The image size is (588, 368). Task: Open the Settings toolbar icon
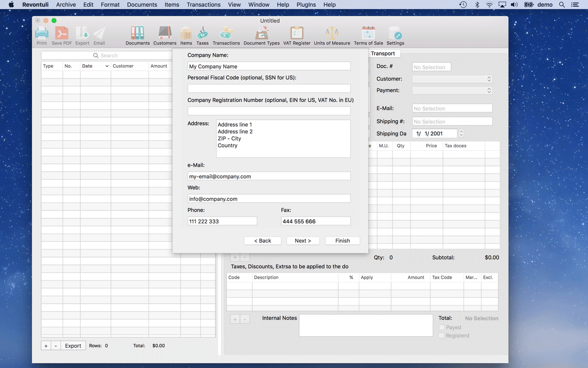(395, 33)
